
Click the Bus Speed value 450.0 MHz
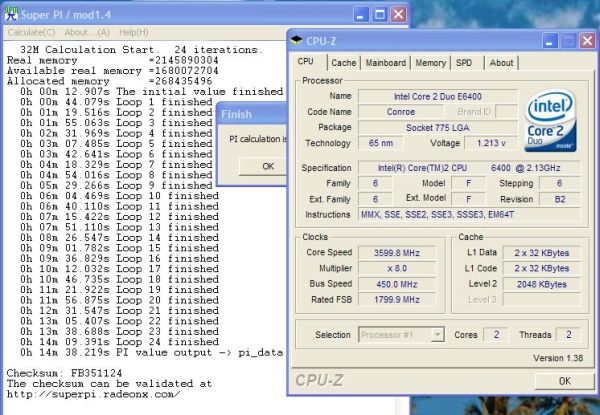click(x=397, y=284)
